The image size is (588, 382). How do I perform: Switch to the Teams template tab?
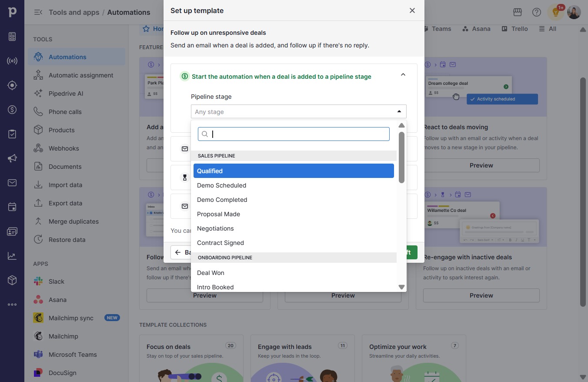(438, 29)
